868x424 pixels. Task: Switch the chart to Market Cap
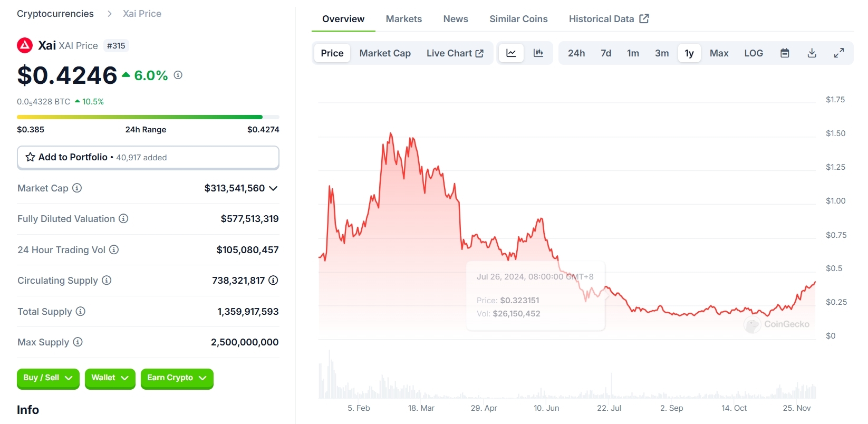coord(385,53)
